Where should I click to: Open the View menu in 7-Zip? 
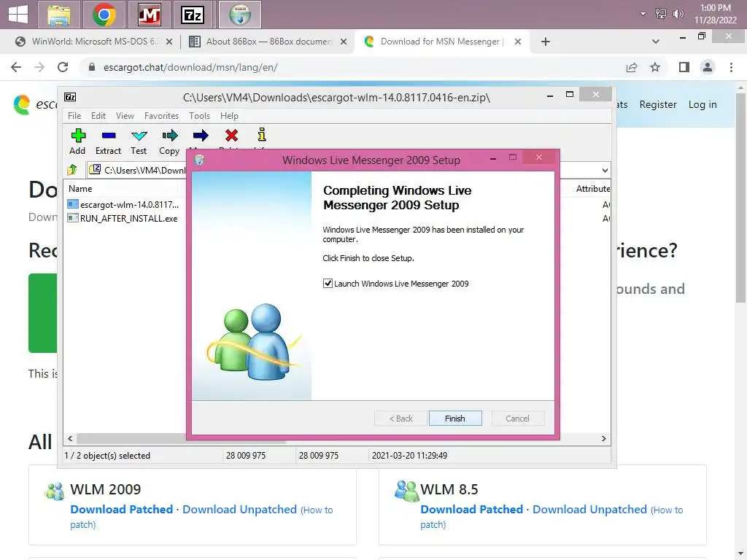point(125,116)
